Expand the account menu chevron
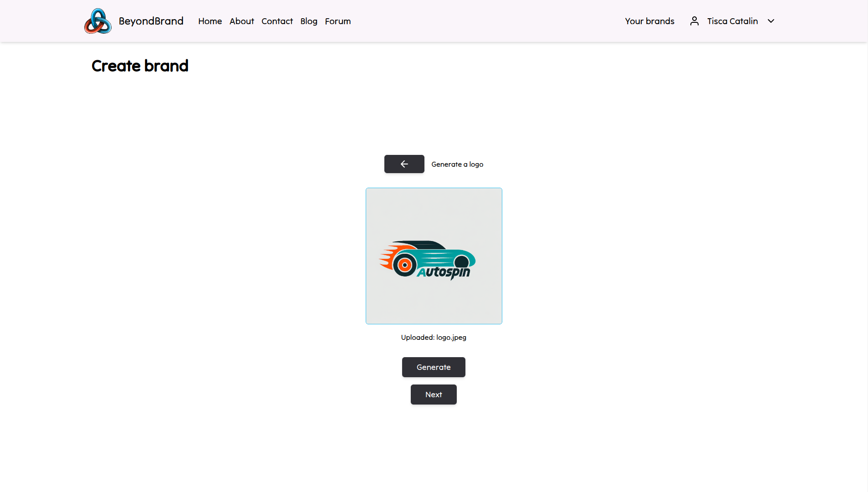 tap(771, 21)
